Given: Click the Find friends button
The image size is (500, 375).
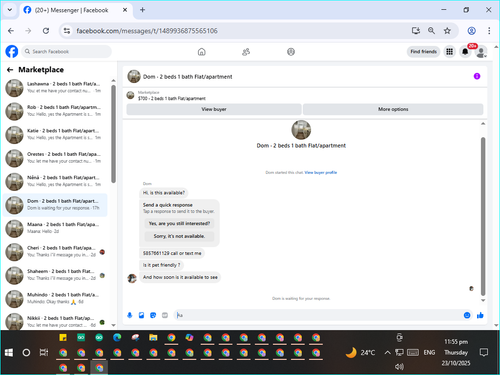Looking at the screenshot, I should (423, 52).
